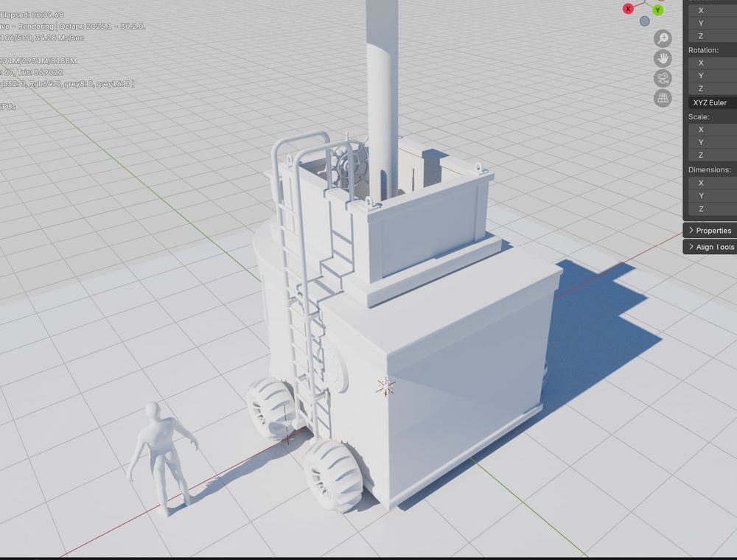
Task: Open the XYZ Euler rotation mode dropdown
Action: tap(713, 102)
